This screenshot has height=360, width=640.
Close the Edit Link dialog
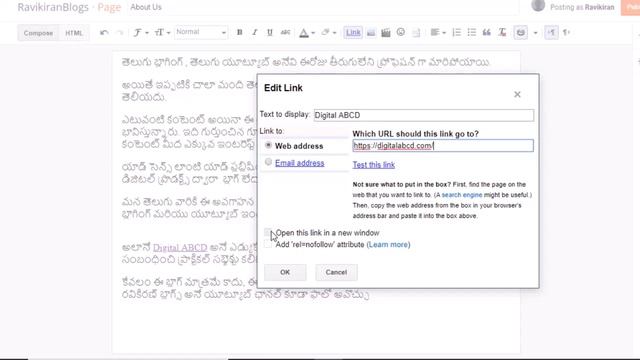(x=517, y=94)
